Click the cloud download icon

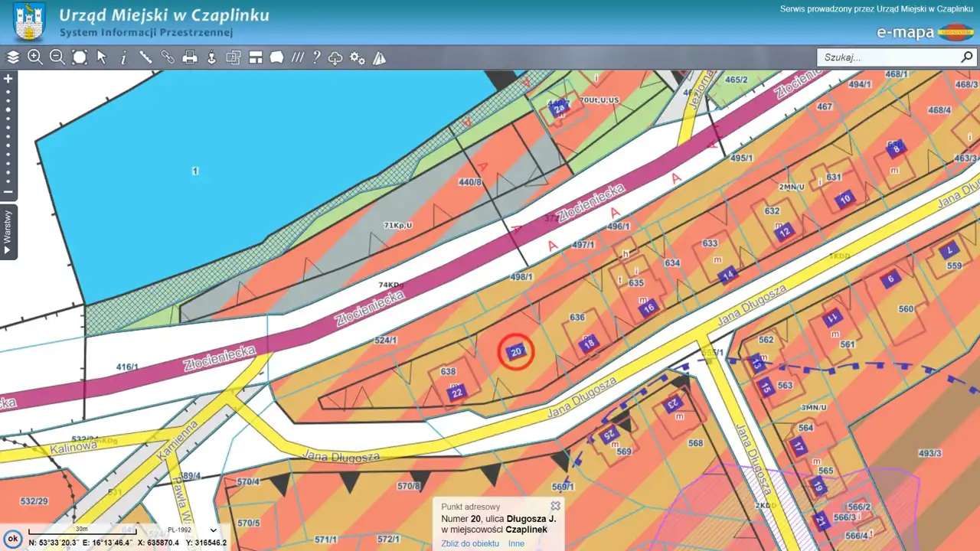(x=335, y=57)
